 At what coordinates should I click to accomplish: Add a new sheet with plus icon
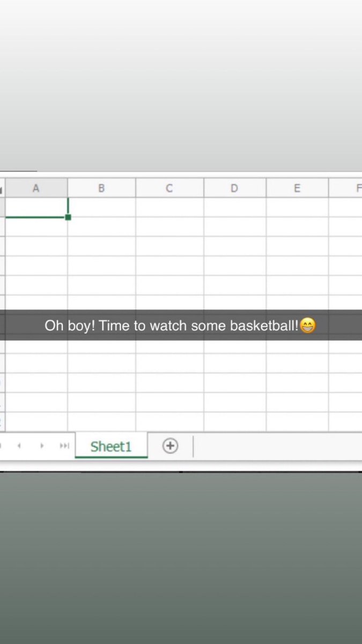(x=170, y=446)
